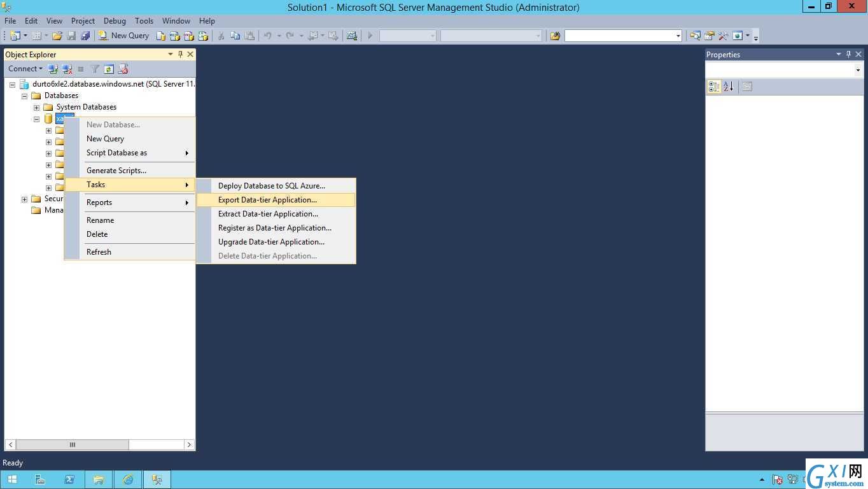Screen dimensions: 868x489
Task: Click the XMLA Query icon
Action: pyautogui.click(x=203, y=36)
